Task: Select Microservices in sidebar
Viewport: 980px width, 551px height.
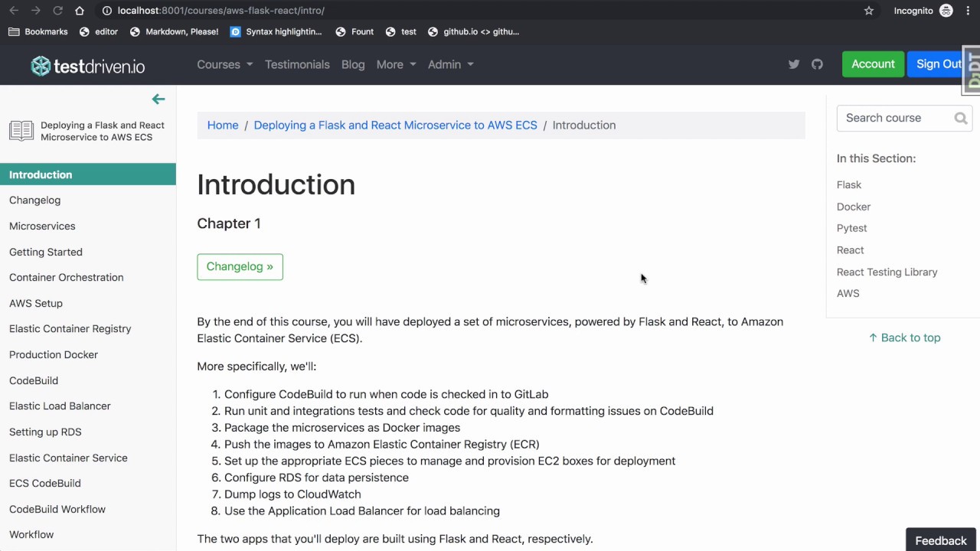Action: tap(42, 226)
